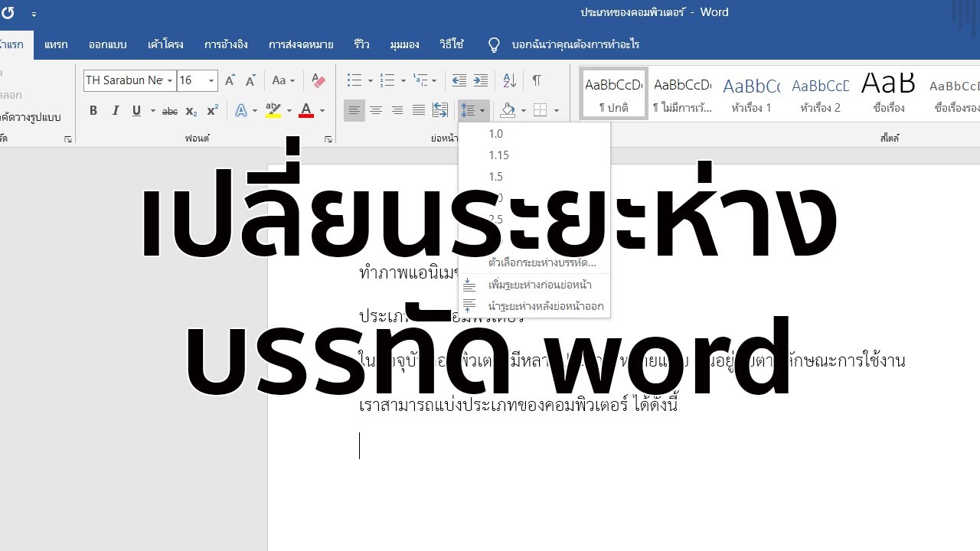Expand borders dropdown arrow
The width and height of the screenshot is (980, 551).
[x=557, y=111]
